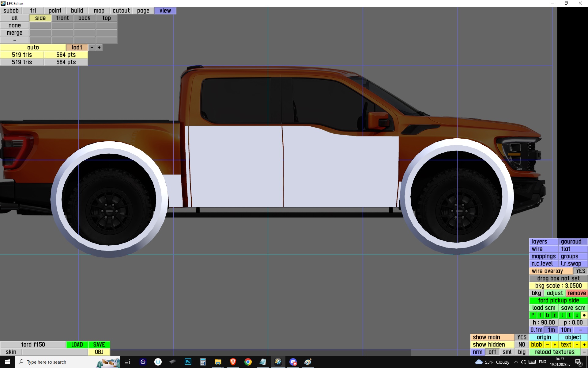Click the LFS Editor taskbar icon

click(278, 362)
